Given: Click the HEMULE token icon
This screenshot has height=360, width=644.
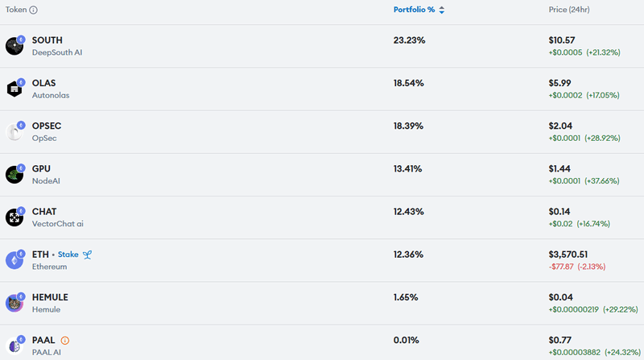Looking at the screenshot, I should point(14,304).
